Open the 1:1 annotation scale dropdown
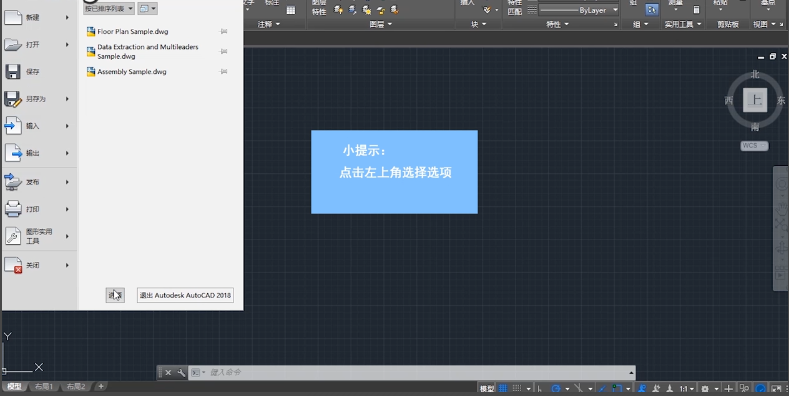This screenshot has width=789, height=396. (x=686, y=389)
